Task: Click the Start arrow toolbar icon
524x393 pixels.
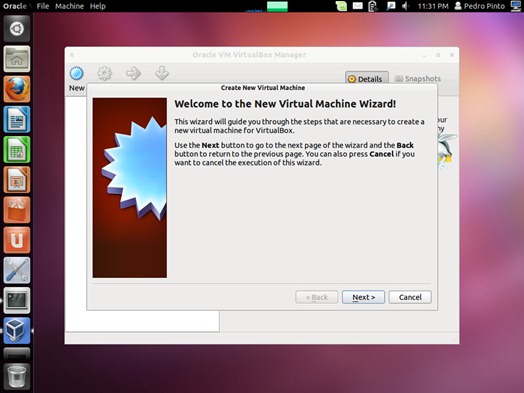Action: coord(133,73)
